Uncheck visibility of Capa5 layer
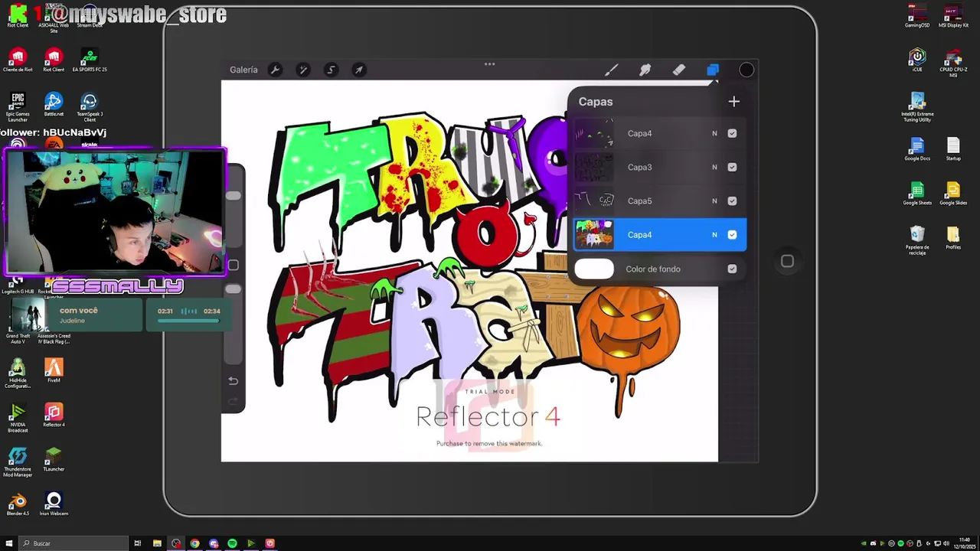 click(732, 201)
